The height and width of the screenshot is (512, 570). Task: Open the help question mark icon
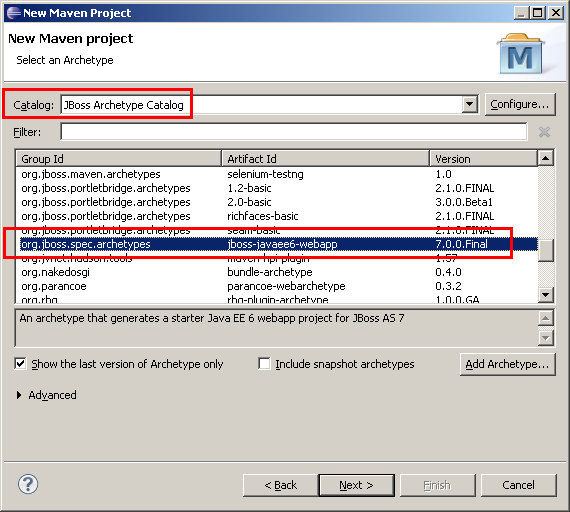tap(28, 484)
